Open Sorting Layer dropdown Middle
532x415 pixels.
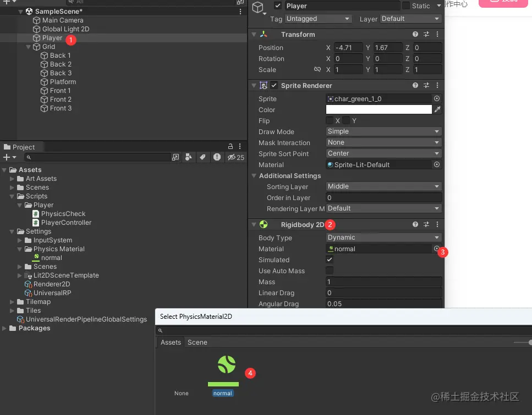(x=383, y=186)
